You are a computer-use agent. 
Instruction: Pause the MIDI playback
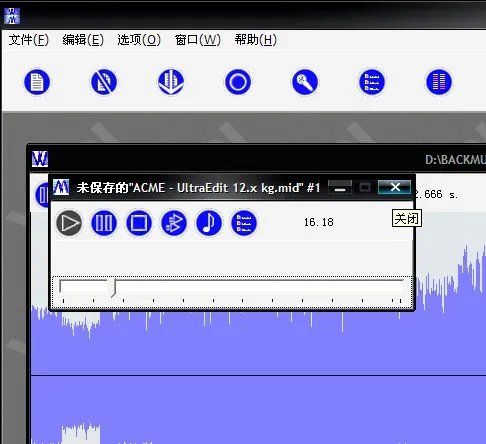pyautogui.click(x=104, y=223)
